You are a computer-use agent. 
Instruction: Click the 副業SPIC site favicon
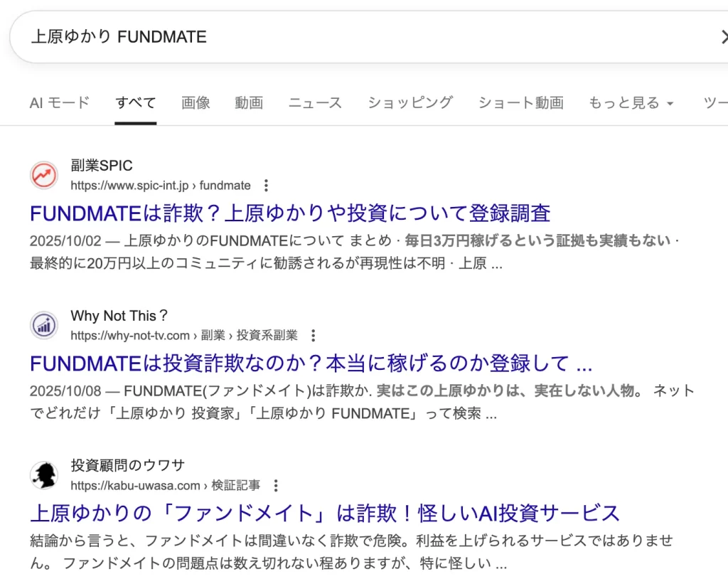(x=44, y=175)
